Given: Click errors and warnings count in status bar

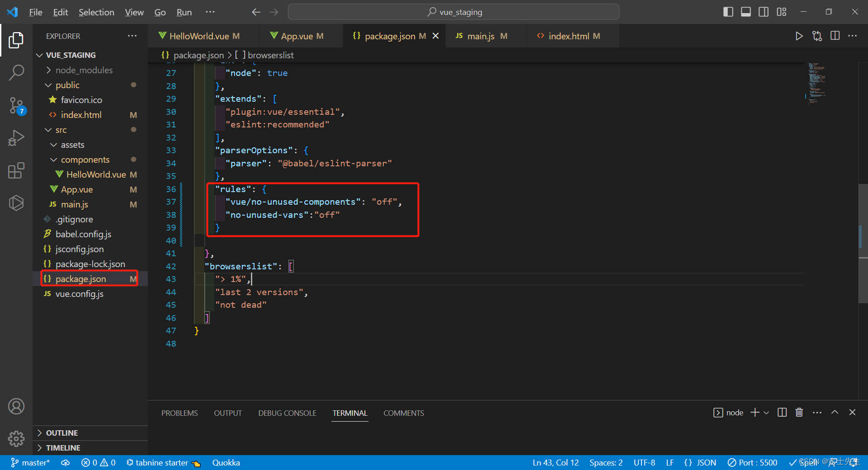Looking at the screenshot, I should pyautogui.click(x=98, y=463).
